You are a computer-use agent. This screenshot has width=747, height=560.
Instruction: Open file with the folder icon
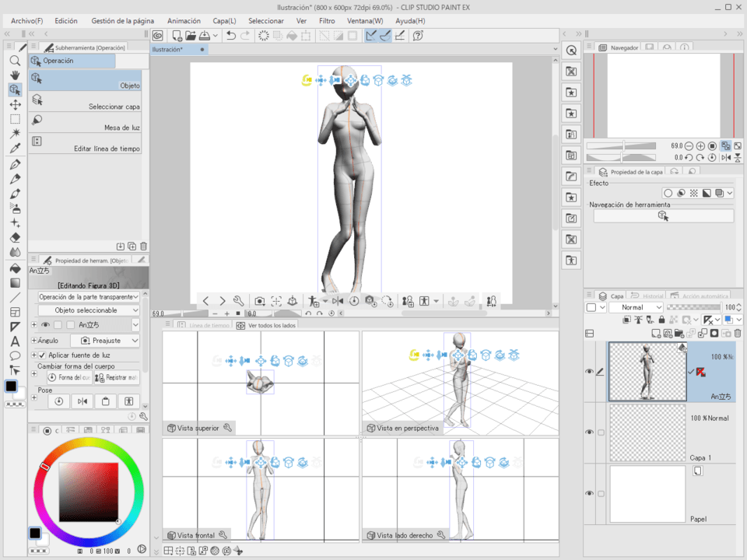191,35
